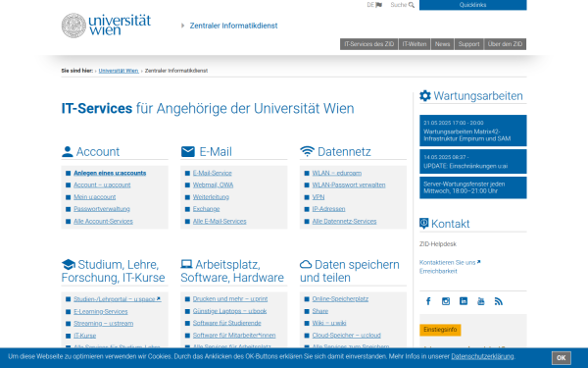Open Mein u:account link
Screen dimensions: 588x368
94,197
